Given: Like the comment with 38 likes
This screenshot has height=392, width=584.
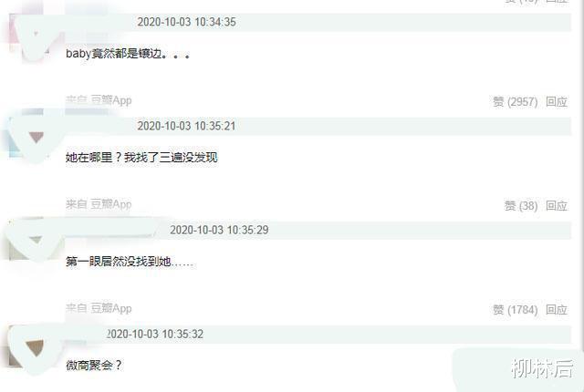Looking at the screenshot, I should pos(521,206).
